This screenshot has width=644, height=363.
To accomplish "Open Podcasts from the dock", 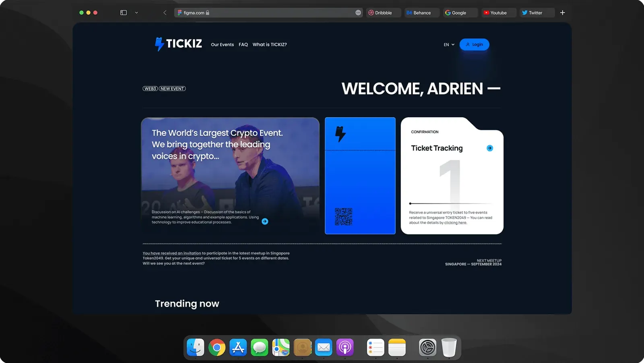I will tap(345, 347).
